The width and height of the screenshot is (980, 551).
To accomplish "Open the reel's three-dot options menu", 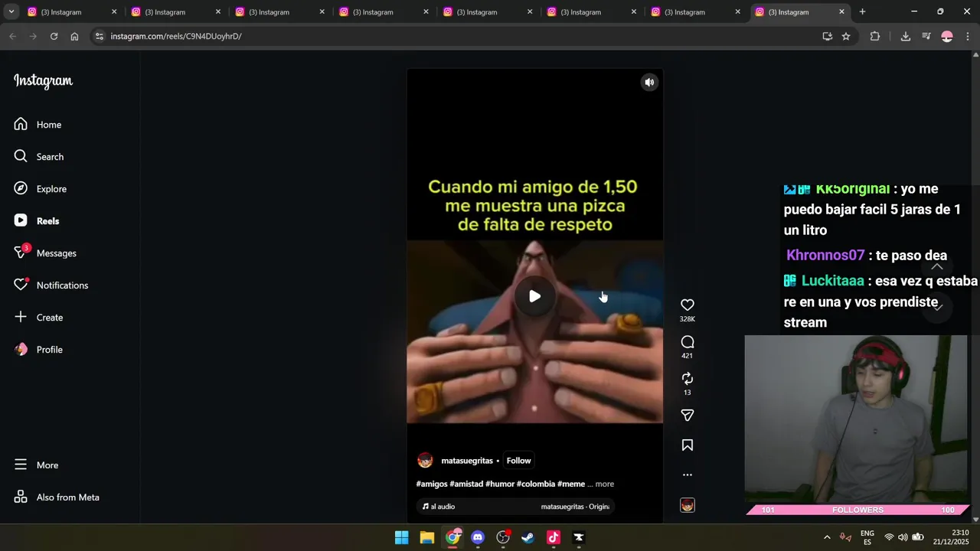I will [688, 475].
